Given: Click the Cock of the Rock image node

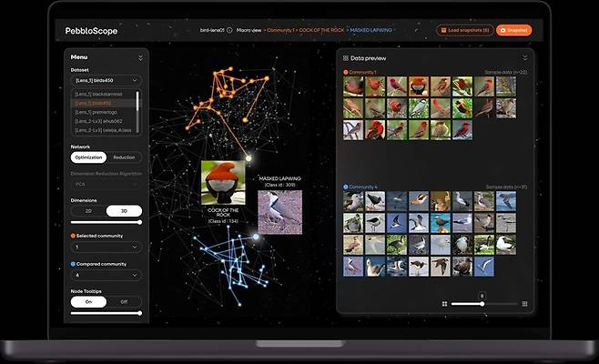Looking at the screenshot, I should (223, 182).
